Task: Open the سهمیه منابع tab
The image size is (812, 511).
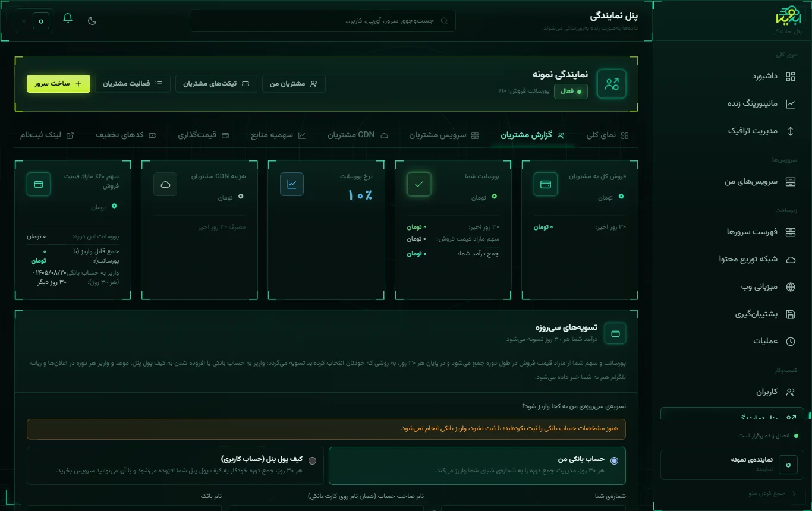Action: tap(278, 135)
